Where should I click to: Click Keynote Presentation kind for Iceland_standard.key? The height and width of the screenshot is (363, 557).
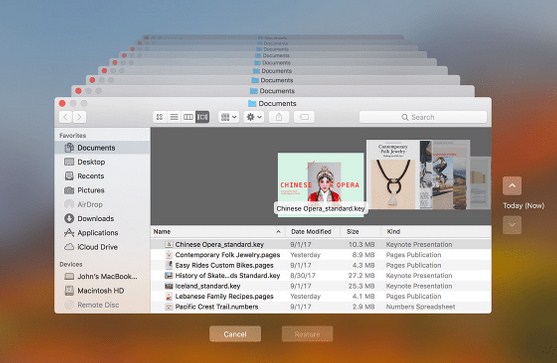419,286
